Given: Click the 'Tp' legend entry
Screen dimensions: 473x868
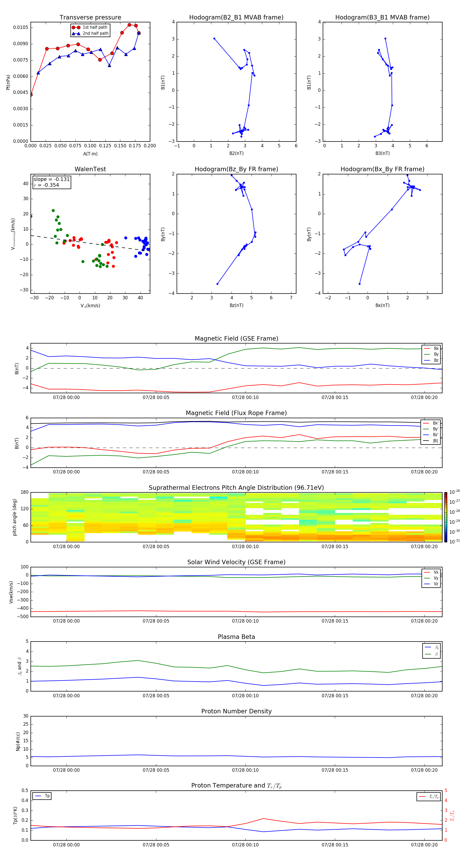Looking at the screenshot, I should 42,796.
